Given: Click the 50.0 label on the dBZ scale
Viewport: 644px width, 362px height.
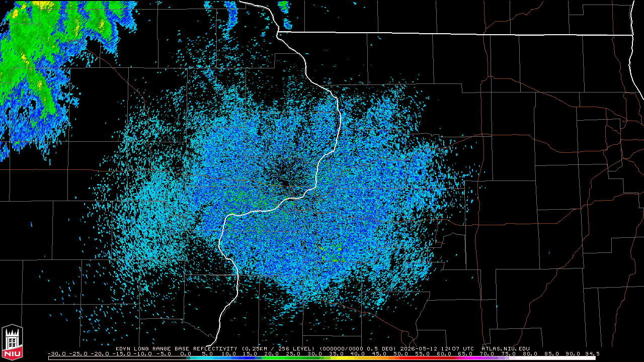Looking at the screenshot, I should click(x=400, y=354).
